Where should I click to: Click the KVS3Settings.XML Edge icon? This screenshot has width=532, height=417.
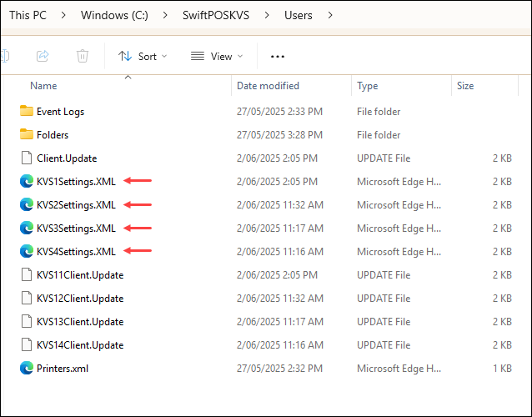click(27, 228)
